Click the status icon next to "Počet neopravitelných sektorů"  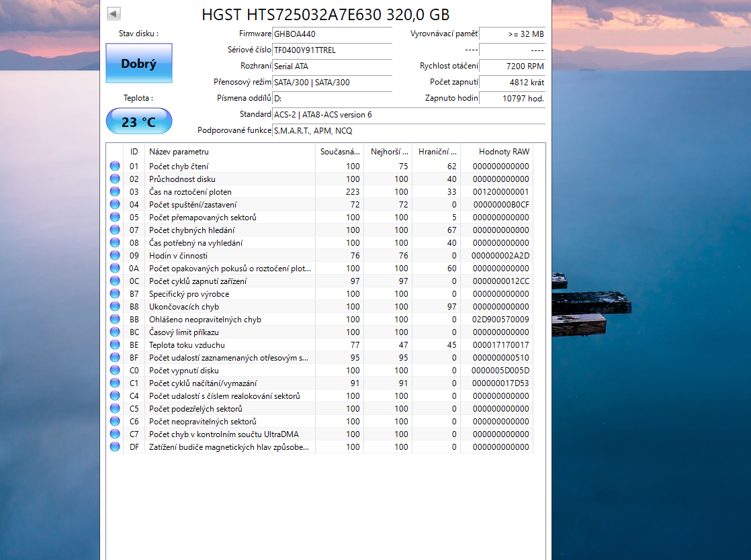coord(114,421)
